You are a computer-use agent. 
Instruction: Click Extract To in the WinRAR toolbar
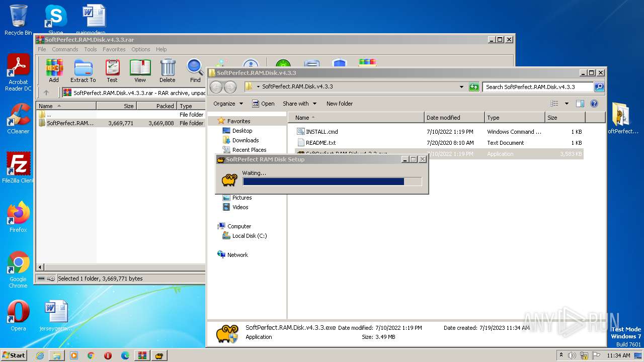click(x=83, y=70)
